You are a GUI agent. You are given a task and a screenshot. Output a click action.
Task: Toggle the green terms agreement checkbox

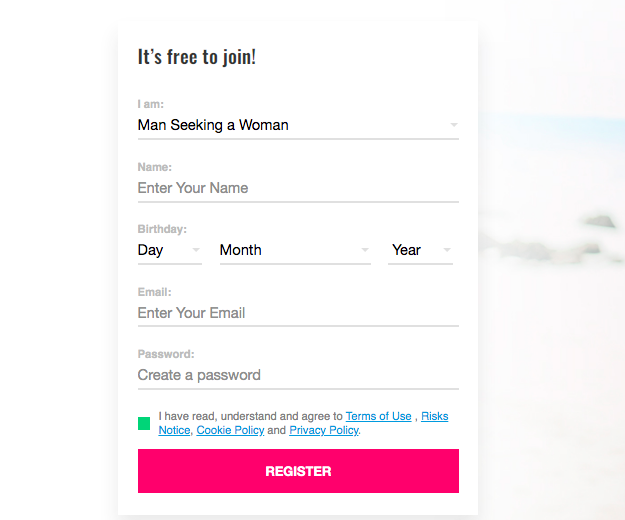[x=144, y=423]
